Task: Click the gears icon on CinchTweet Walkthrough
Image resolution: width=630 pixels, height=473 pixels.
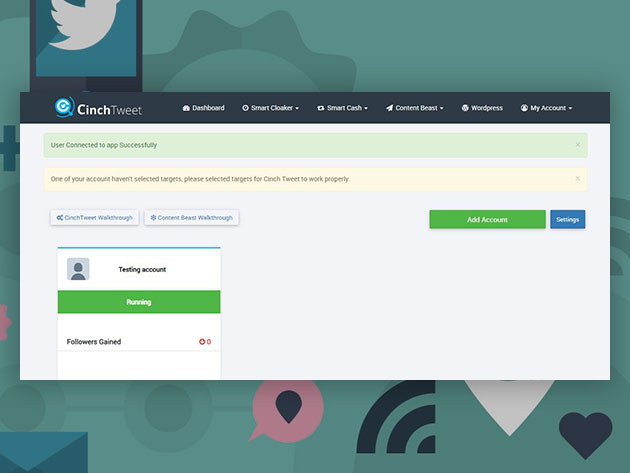Action: (59, 217)
